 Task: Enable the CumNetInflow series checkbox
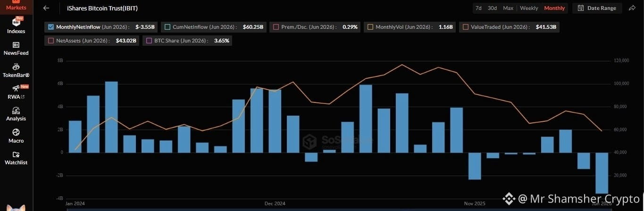pyautogui.click(x=167, y=27)
